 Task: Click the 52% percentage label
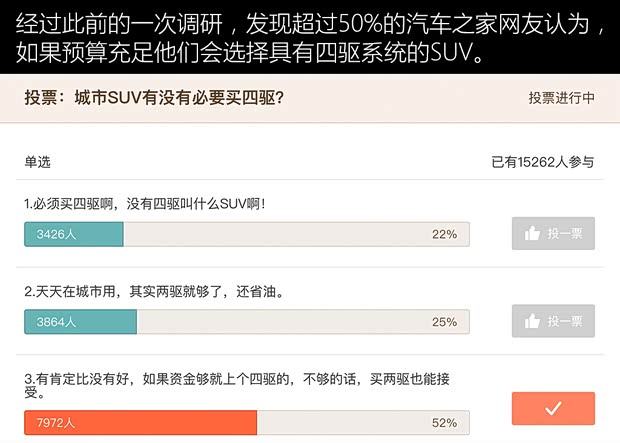coord(445,423)
